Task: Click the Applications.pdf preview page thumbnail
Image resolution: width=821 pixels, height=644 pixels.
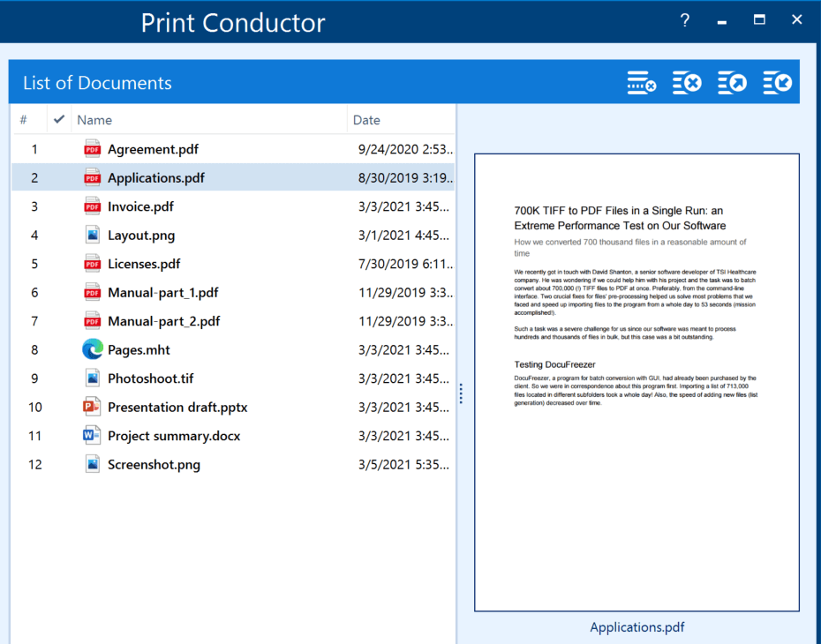Action: pos(636,382)
